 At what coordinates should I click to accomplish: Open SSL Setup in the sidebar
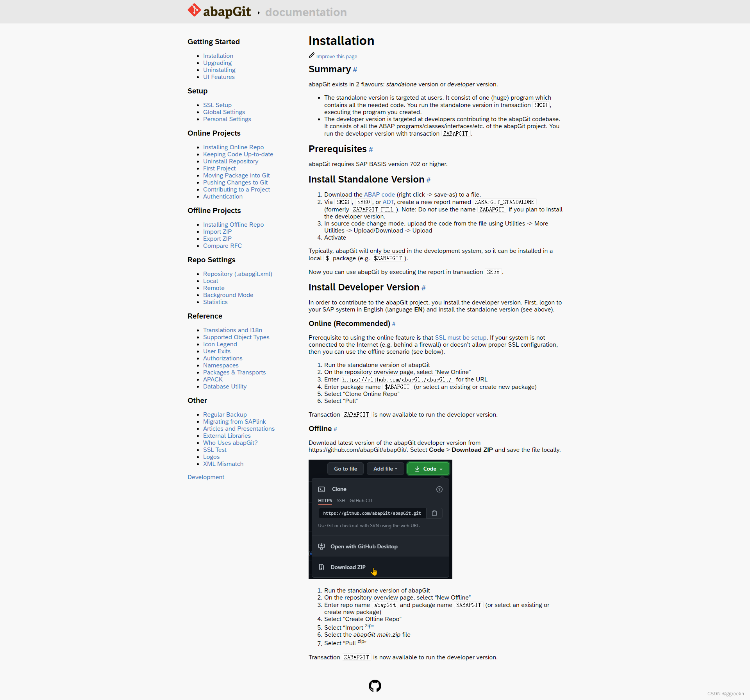pos(217,105)
